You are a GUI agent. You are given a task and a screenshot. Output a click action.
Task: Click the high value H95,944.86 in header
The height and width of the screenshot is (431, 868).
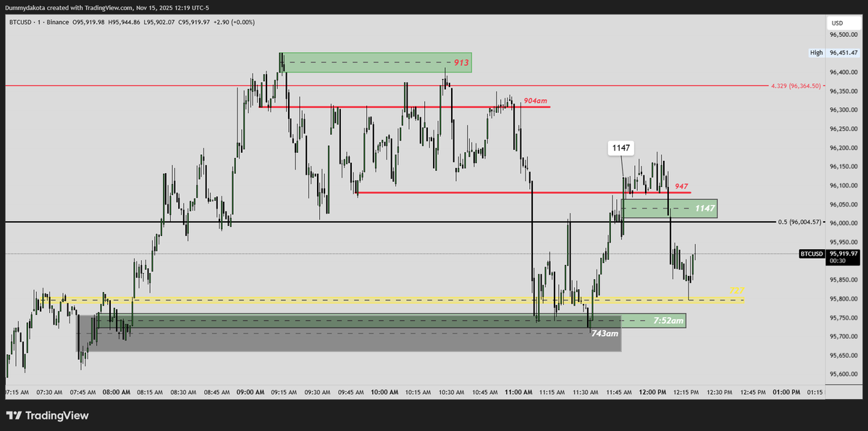(124, 22)
